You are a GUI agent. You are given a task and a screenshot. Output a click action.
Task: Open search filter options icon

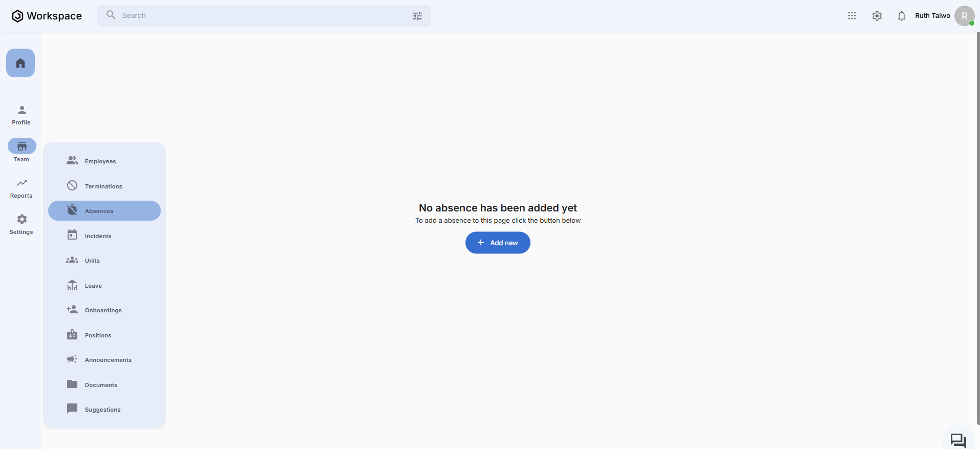417,16
